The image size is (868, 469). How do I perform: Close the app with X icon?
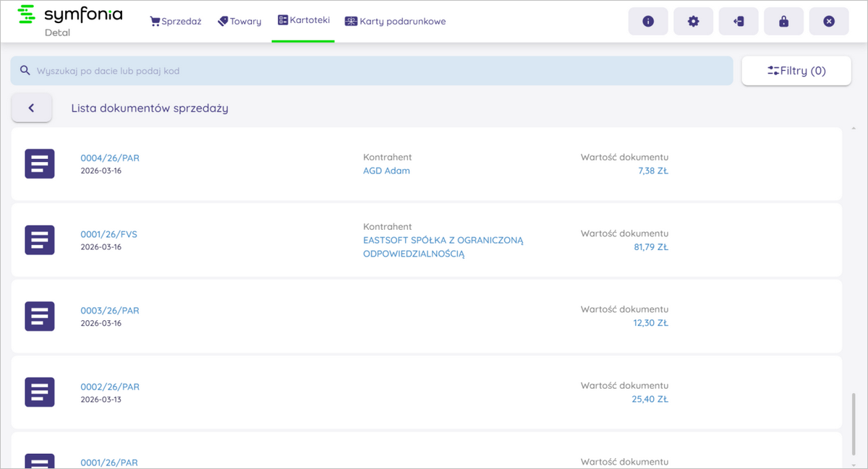coord(829,22)
